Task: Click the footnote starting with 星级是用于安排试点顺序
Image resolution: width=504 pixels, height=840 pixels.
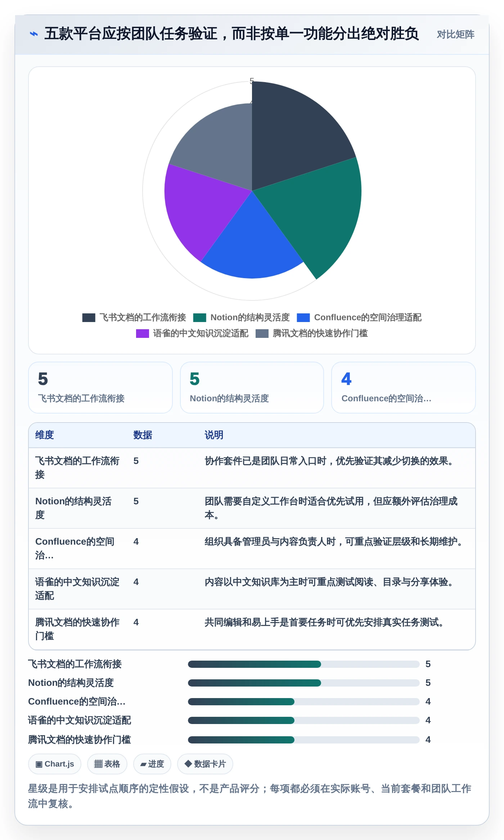Action: coord(250,796)
